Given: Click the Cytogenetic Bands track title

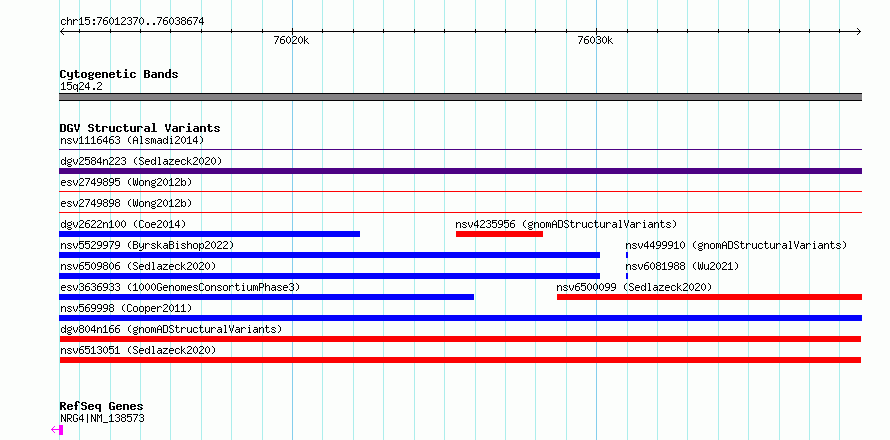Looking at the screenshot, I should click(x=119, y=74).
